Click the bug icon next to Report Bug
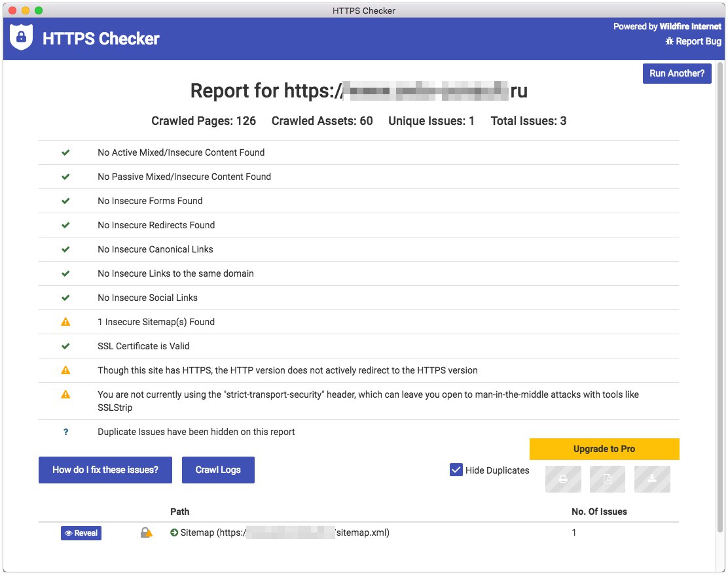The image size is (728, 575). [x=669, y=41]
